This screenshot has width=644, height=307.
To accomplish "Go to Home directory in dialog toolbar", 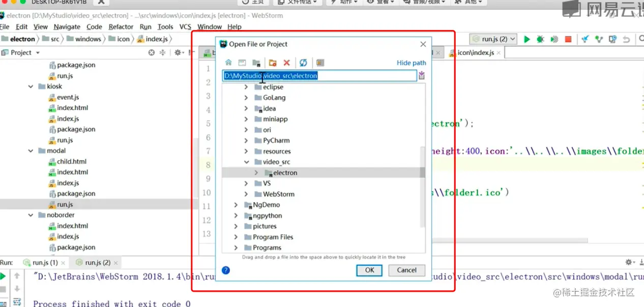I will [228, 63].
